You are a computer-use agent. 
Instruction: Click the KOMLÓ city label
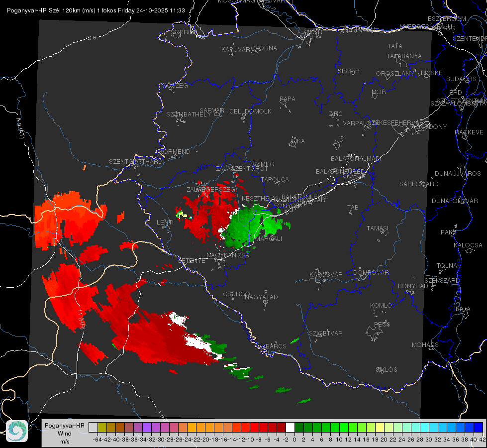[381, 306]
